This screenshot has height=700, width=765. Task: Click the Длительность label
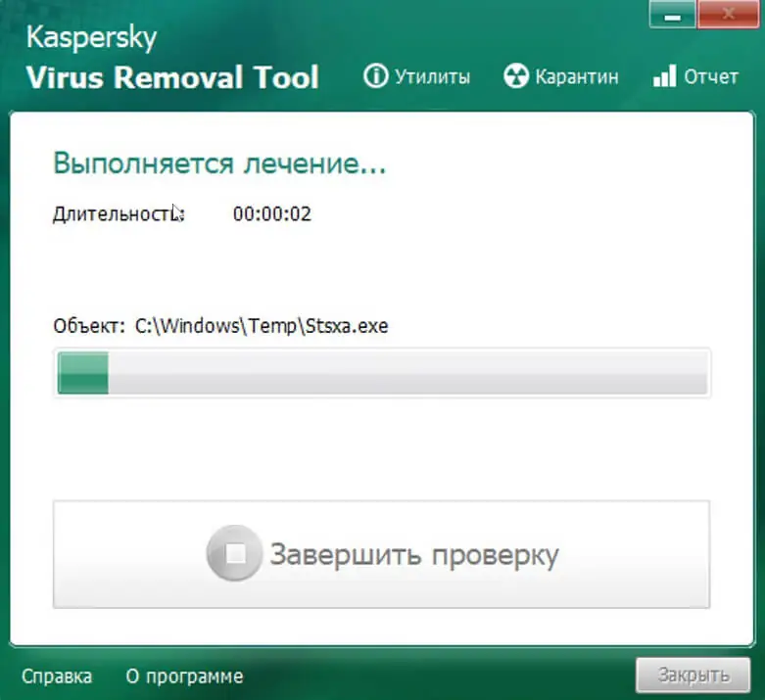[x=119, y=214]
